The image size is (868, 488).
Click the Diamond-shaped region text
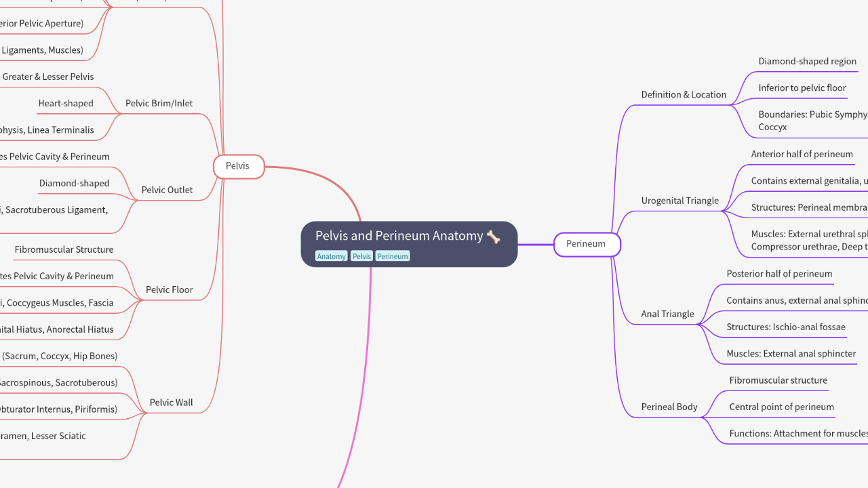[x=807, y=62]
